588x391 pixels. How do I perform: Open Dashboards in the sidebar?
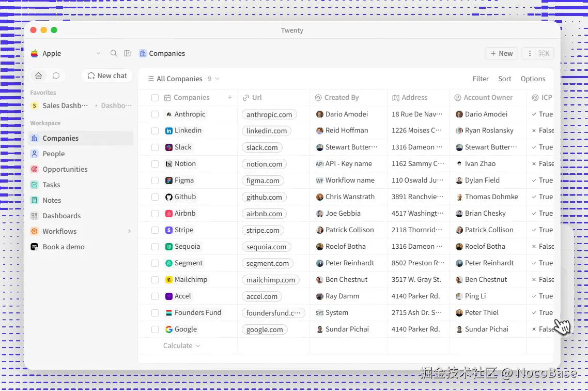pos(81,216)
